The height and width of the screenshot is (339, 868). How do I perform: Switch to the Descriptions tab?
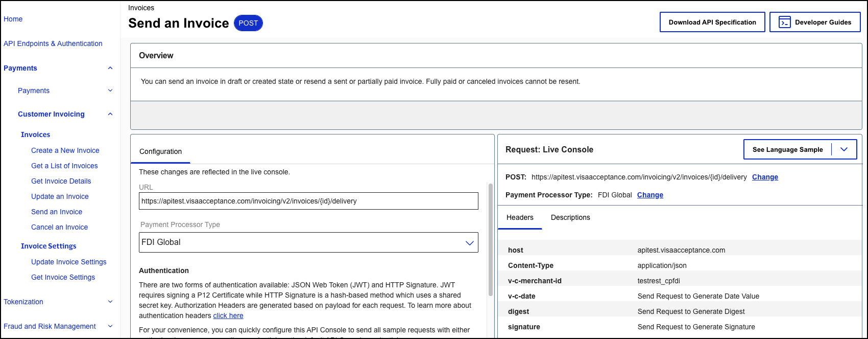(x=570, y=217)
